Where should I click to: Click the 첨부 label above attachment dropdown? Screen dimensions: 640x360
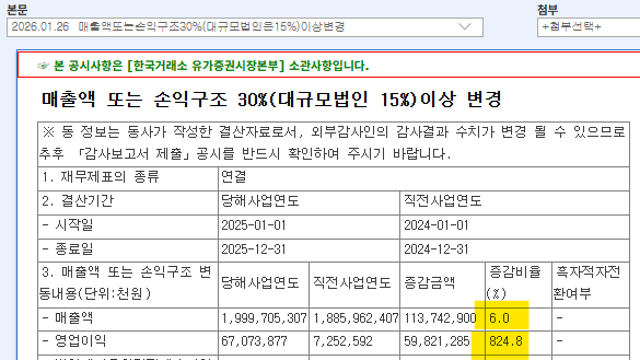point(548,9)
